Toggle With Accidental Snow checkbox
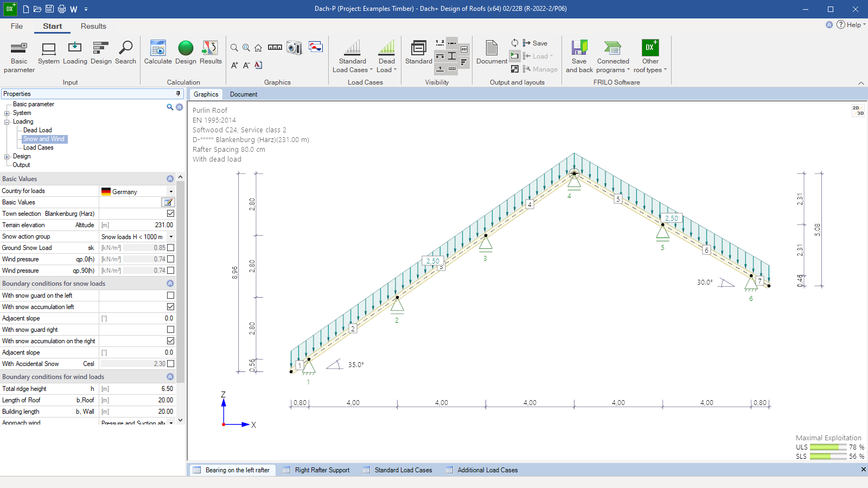Image resolution: width=868 pixels, height=488 pixels. coord(170,364)
